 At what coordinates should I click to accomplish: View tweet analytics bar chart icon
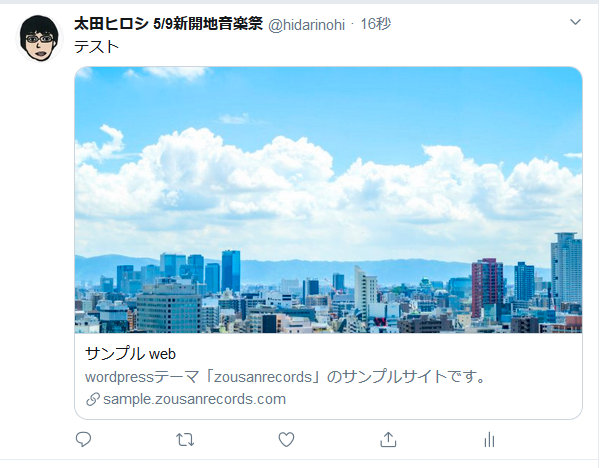(x=489, y=440)
